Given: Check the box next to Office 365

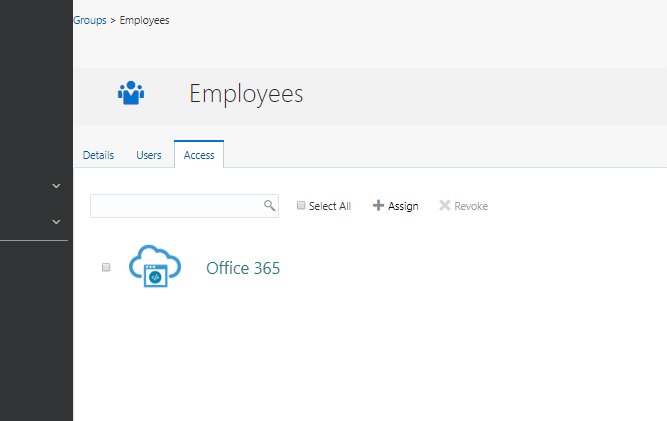Looking at the screenshot, I should [106, 268].
